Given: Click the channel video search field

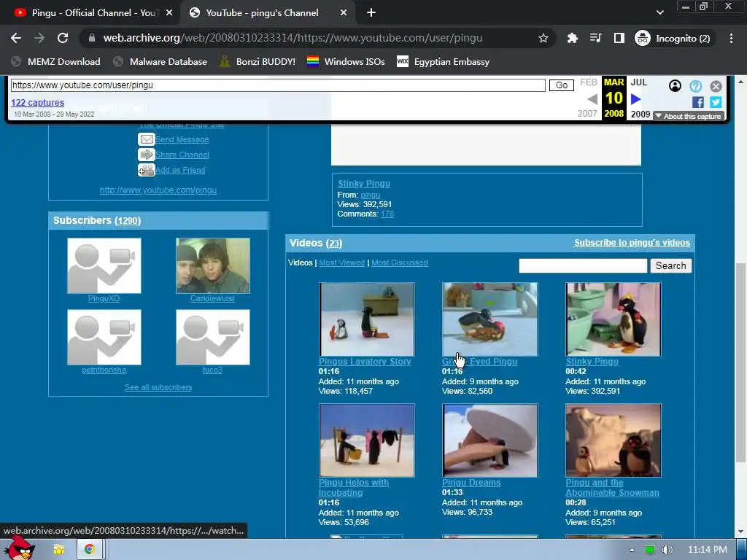Looking at the screenshot, I should click(x=583, y=265).
